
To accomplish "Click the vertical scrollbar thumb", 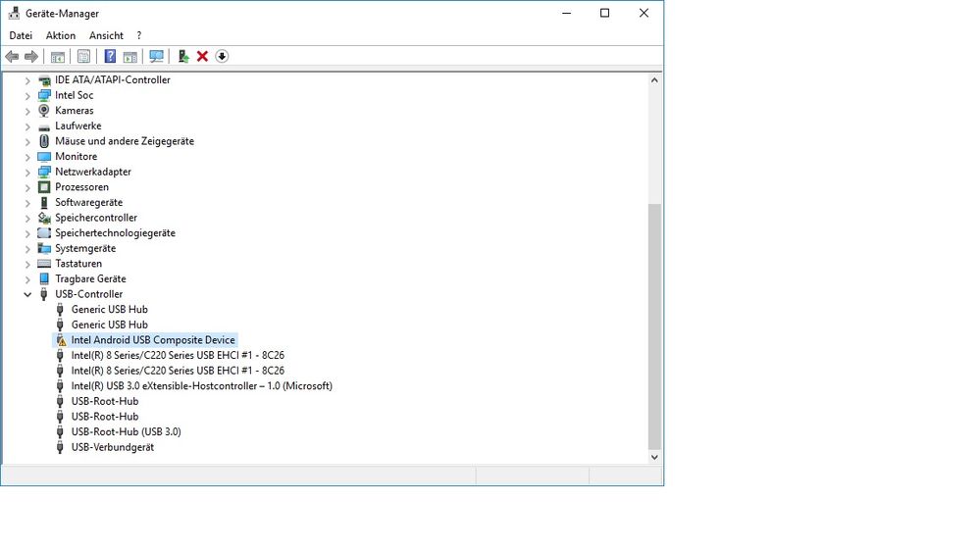I will click(x=654, y=324).
